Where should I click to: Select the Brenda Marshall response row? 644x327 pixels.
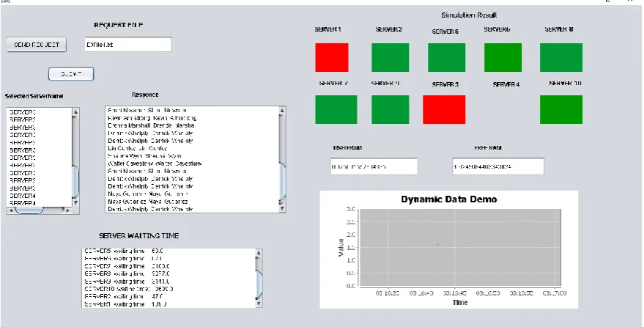click(192, 125)
